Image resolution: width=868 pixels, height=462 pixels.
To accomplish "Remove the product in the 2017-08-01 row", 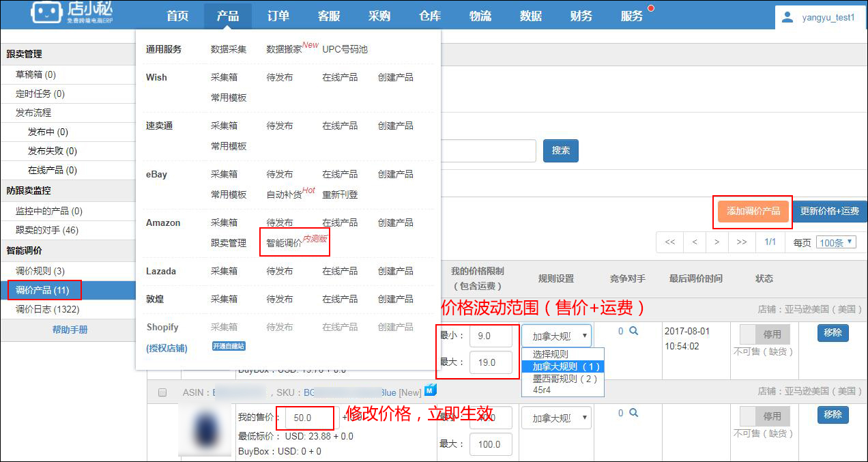I will [x=833, y=333].
